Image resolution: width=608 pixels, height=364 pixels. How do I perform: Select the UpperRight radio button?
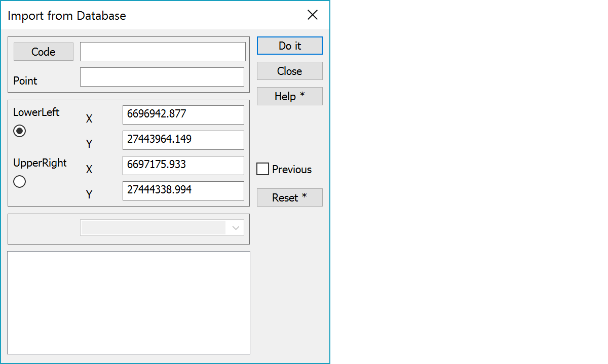[x=20, y=181]
